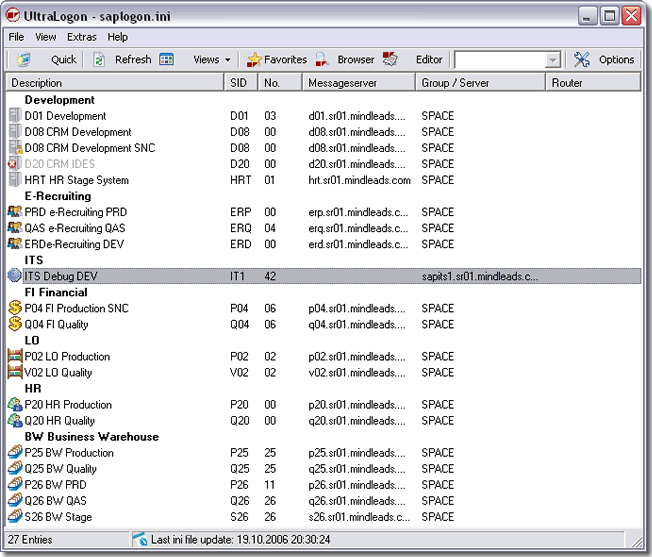The image size is (652, 557).
Task: Click server icon of D08 CRM Development
Action: tap(15, 131)
